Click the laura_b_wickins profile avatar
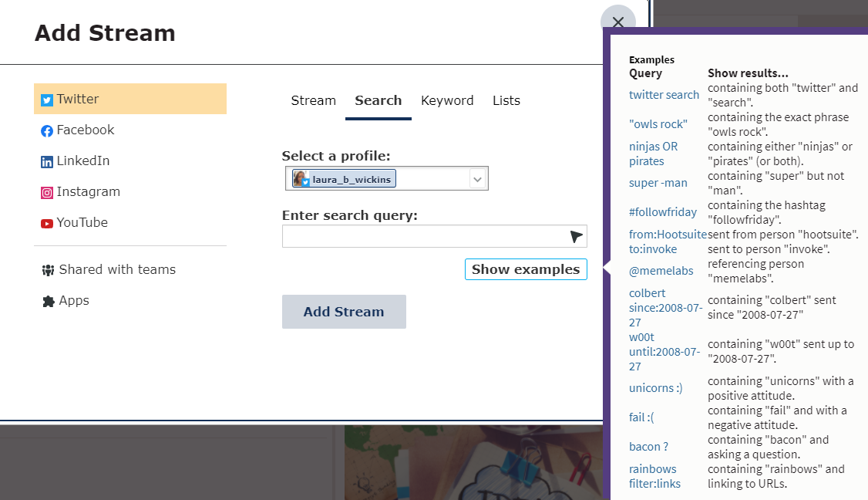 [x=301, y=178]
